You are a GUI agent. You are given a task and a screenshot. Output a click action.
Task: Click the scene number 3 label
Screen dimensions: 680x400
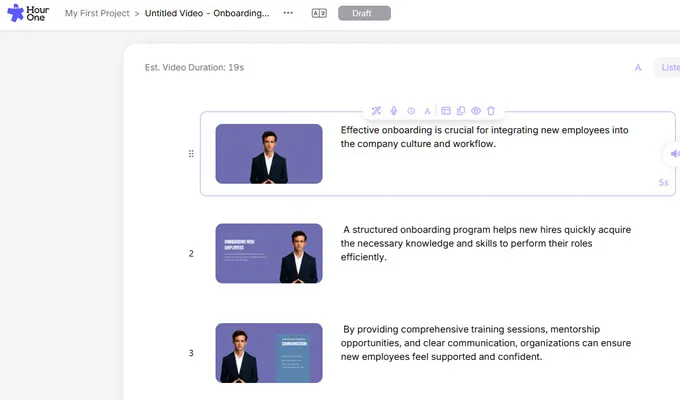coord(191,353)
